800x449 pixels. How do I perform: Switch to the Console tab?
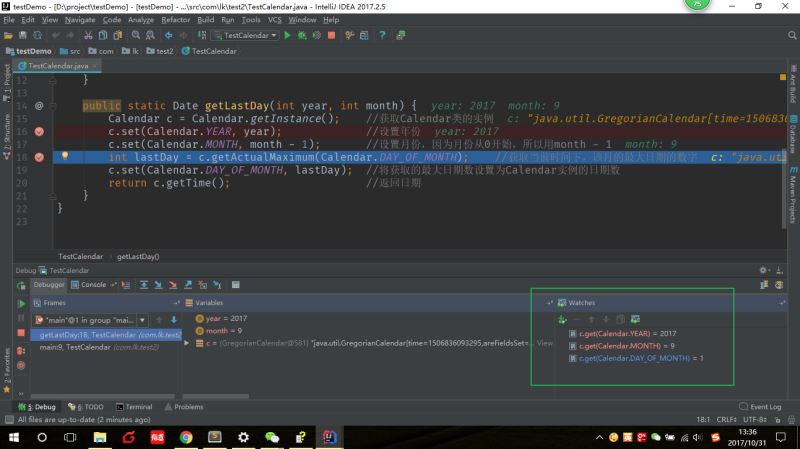point(93,285)
